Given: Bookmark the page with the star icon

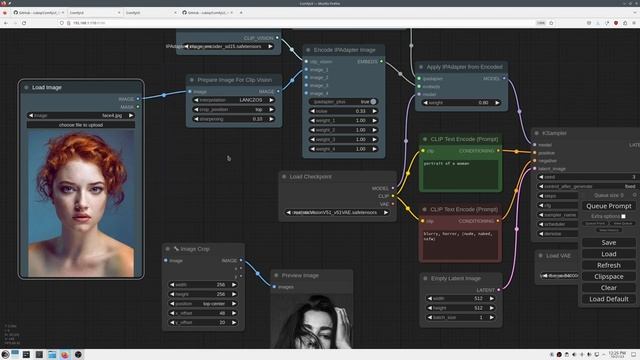Looking at the screenshot, I should pos(551,23).
